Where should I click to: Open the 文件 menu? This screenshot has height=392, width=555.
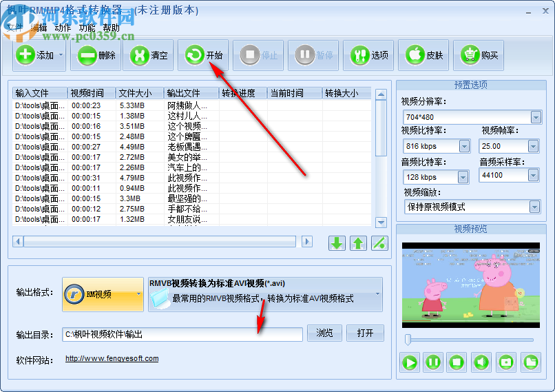(14, 28)
